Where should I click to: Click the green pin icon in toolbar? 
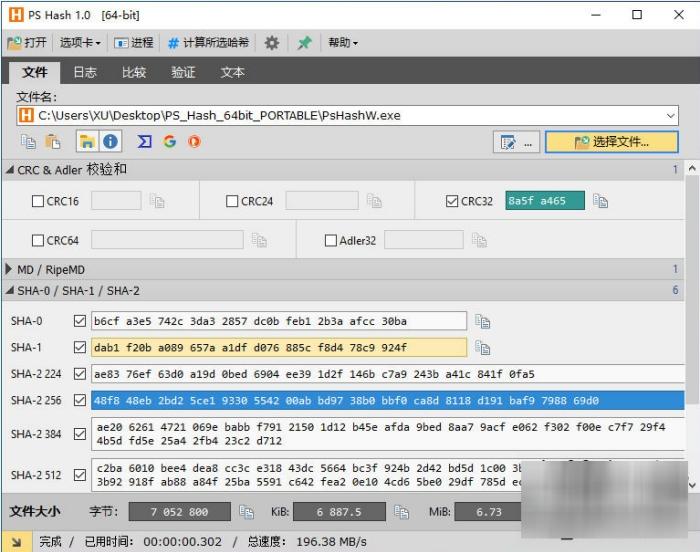click(x=304, y=43)
